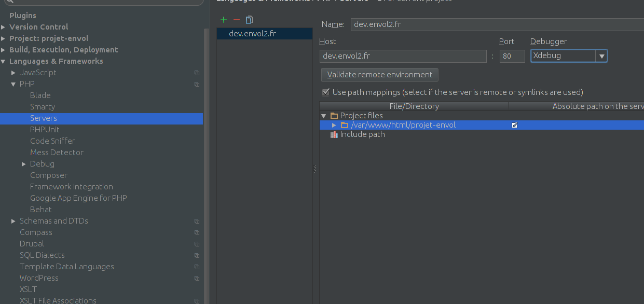Click the Project files folder icon
The width and height of the screenshot is (644, 304).
click(334, 116)
